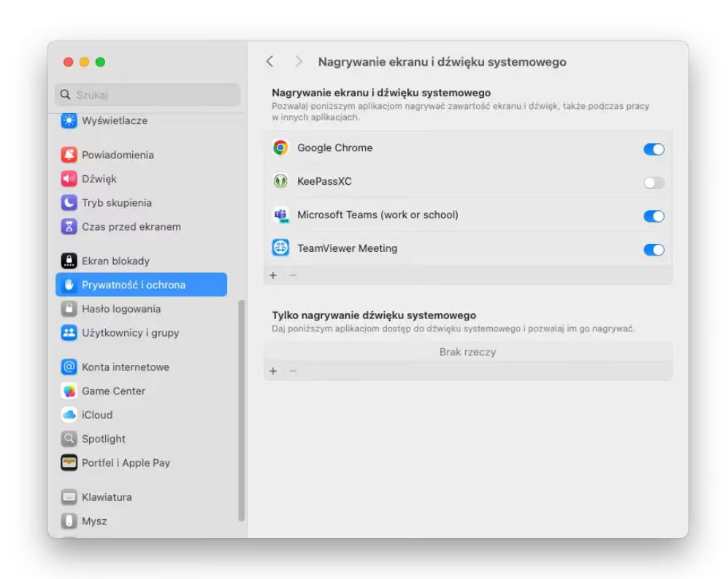Viewport: 728px width, 579px height.
Task: Disable screen recording for Google Chrome
Action: (654, 149)
